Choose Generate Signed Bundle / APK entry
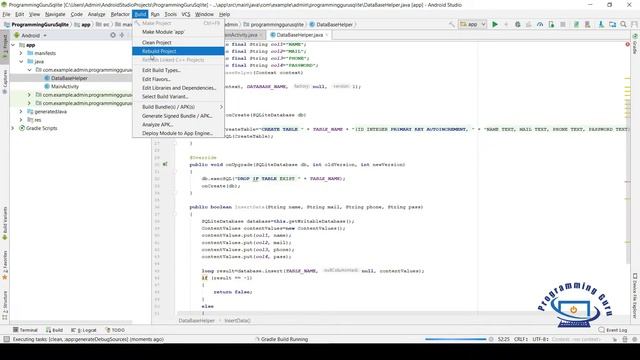The width and height of the screenshot is (640, 360). coord(178,116)
